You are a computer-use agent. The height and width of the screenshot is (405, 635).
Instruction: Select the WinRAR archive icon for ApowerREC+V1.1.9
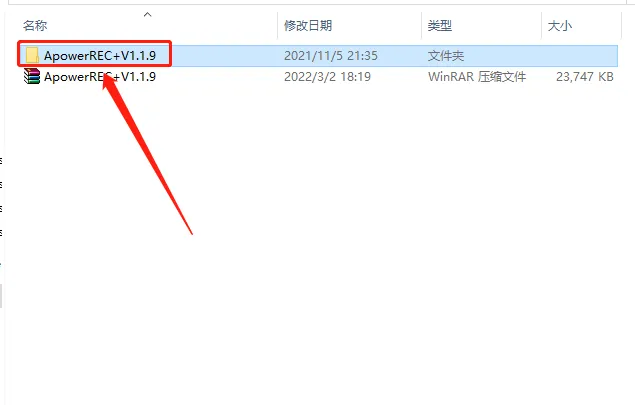coord(32,76)
